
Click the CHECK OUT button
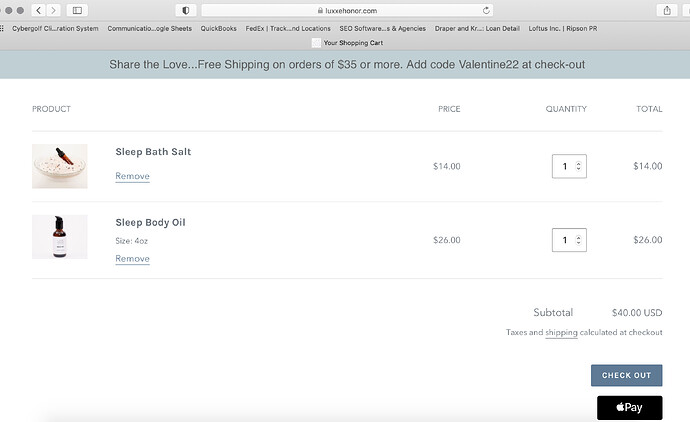pyautogui.click(x=626, y=375)
